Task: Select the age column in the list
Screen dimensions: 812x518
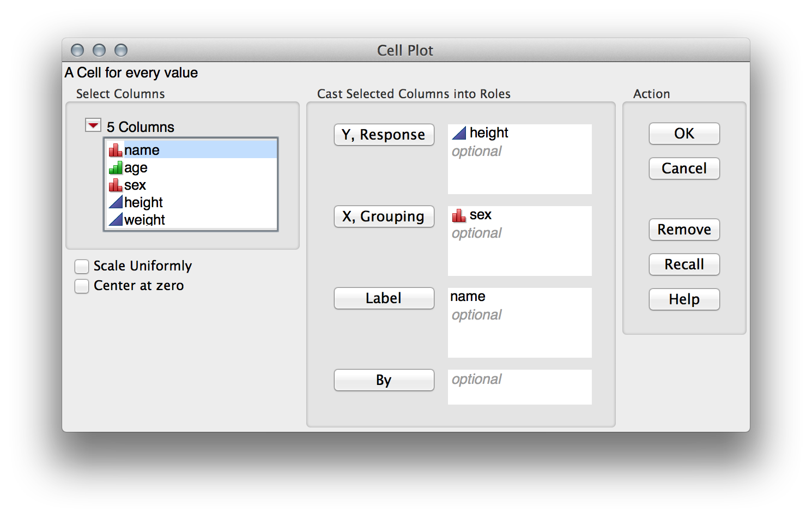Action: click(135, 167)
